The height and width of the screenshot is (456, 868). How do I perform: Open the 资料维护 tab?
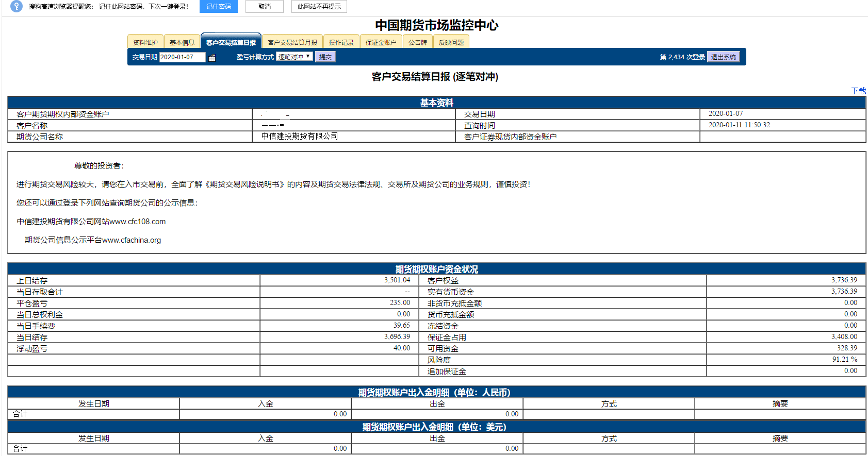pos(145,42)
